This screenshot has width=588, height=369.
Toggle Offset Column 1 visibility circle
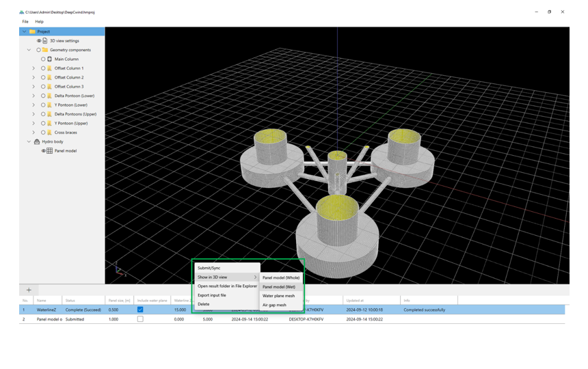point(43,68)
